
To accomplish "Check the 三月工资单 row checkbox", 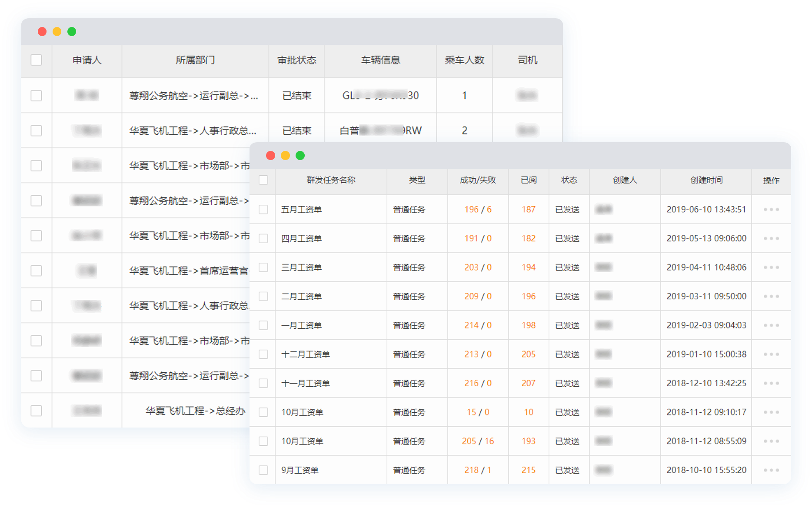I will [263, 267].
